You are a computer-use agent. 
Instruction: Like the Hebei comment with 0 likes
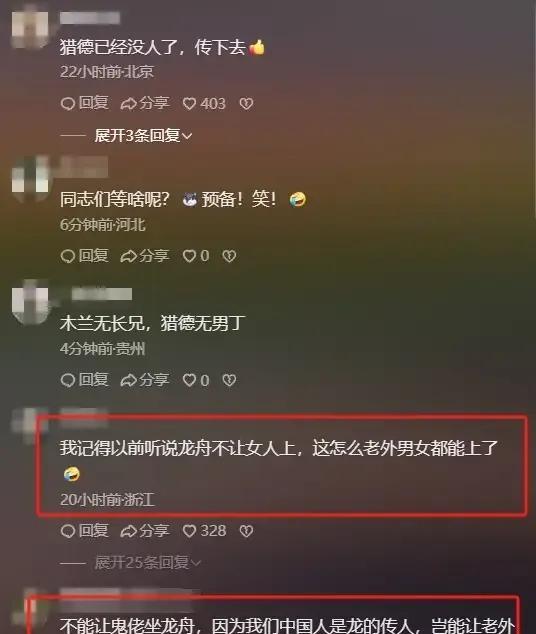(196, 256)
